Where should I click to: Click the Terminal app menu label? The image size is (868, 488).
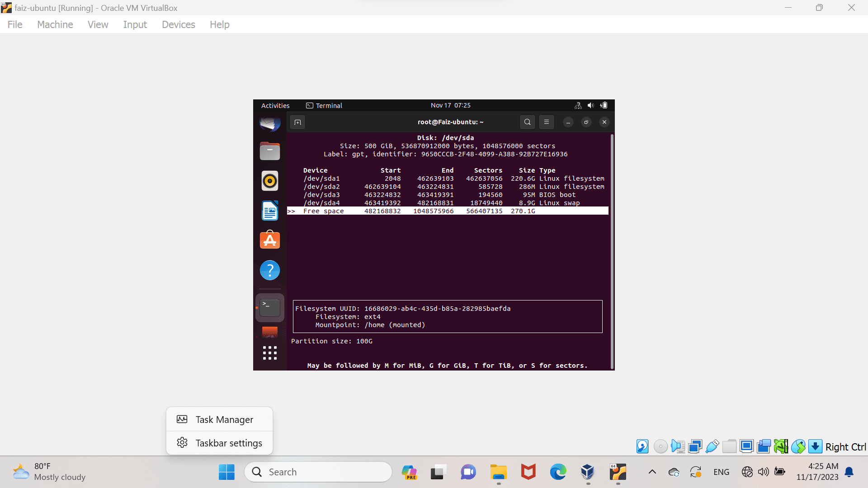[x=324, y=105]
